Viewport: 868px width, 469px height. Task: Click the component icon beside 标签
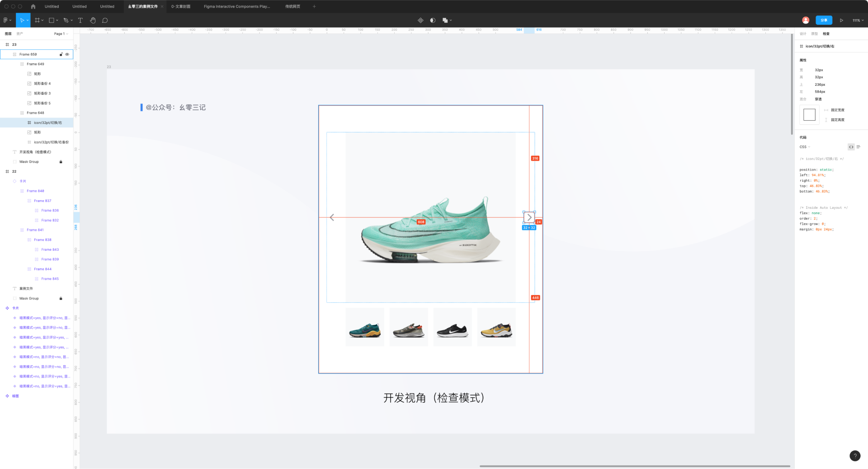tap(7, 396)
